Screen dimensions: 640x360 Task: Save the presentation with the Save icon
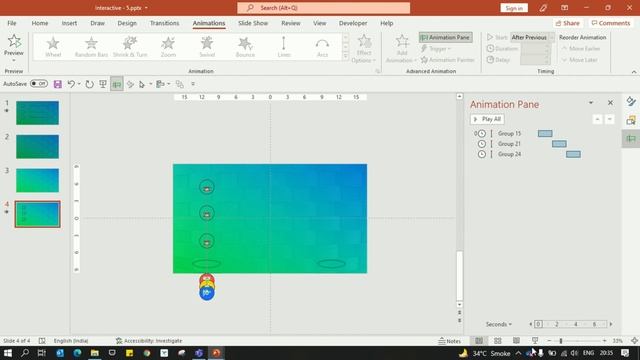[58, 84]
